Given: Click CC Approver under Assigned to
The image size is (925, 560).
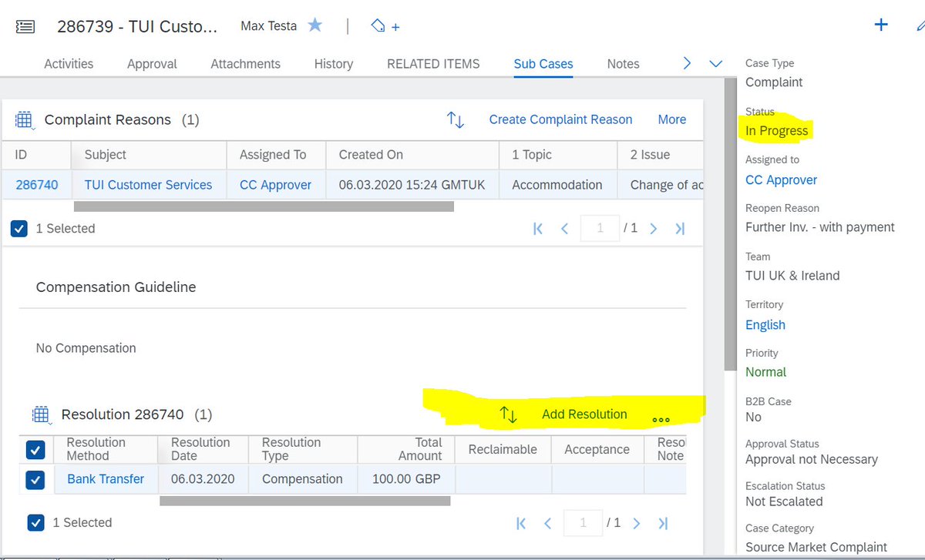Looking at the screenshot, I should click(x=782, y=179).
